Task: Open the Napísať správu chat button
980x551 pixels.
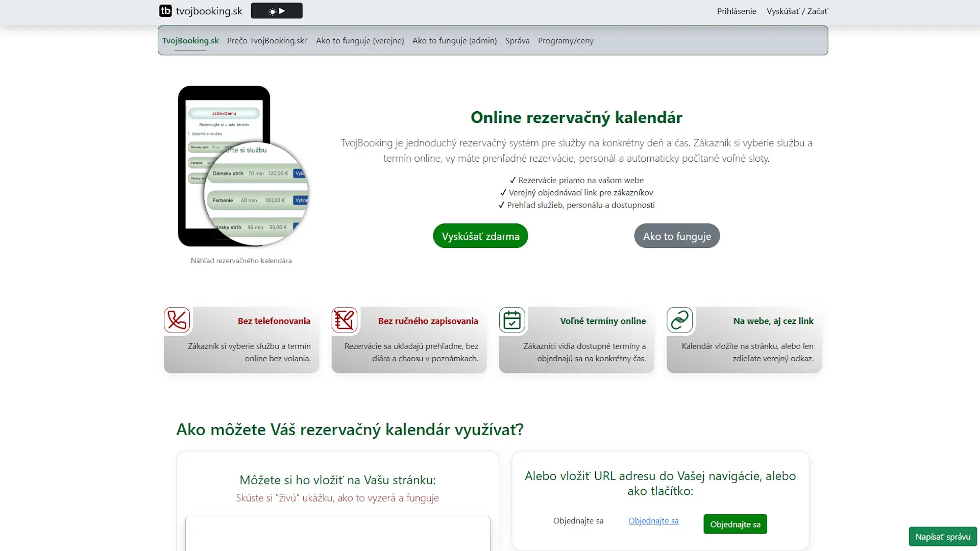Action: (943, 536)
